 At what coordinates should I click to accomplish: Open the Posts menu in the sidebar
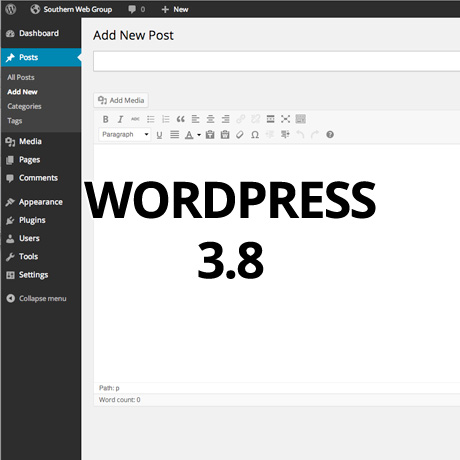(x=41, y=57)
